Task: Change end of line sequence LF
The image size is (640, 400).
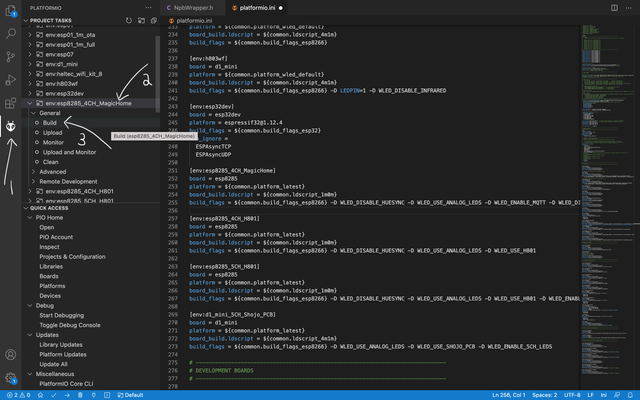Action: tap(590, 395)
